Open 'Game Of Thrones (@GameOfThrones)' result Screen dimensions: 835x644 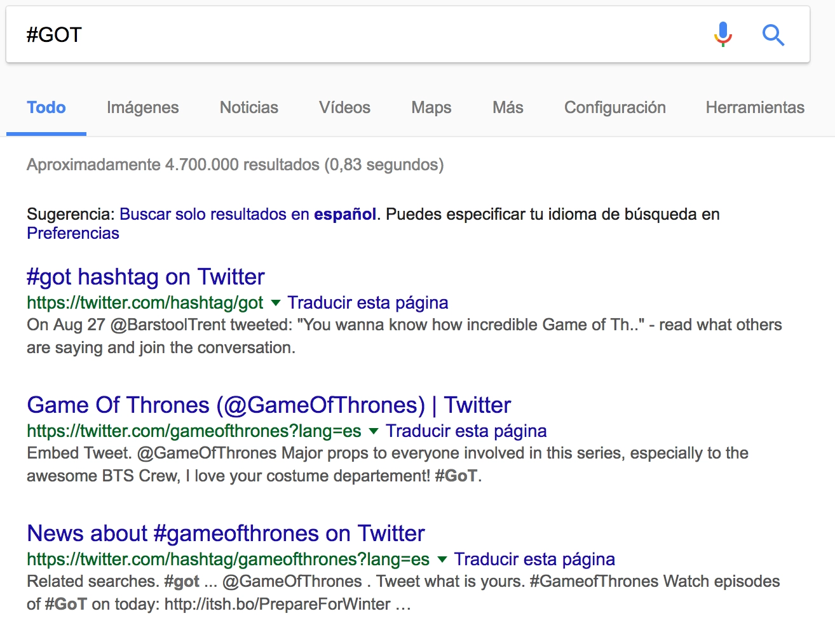pyautogui.click(x=269, y=405)
